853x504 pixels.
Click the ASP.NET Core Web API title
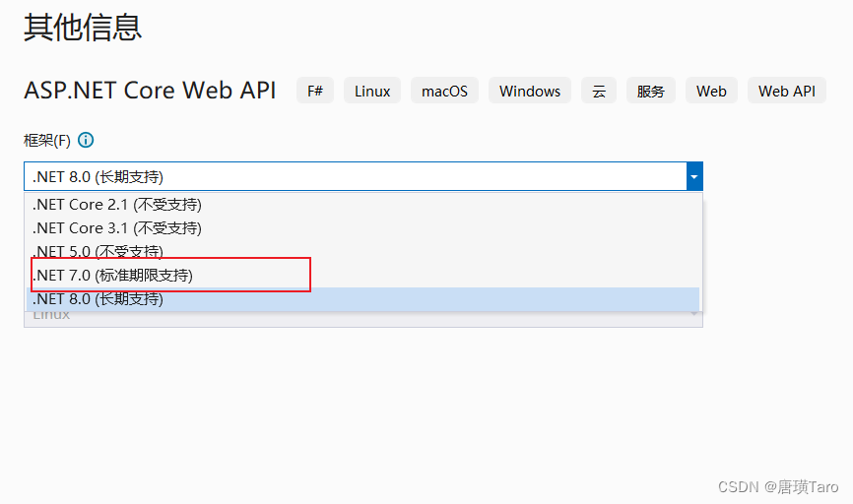(x=150, y=91)
